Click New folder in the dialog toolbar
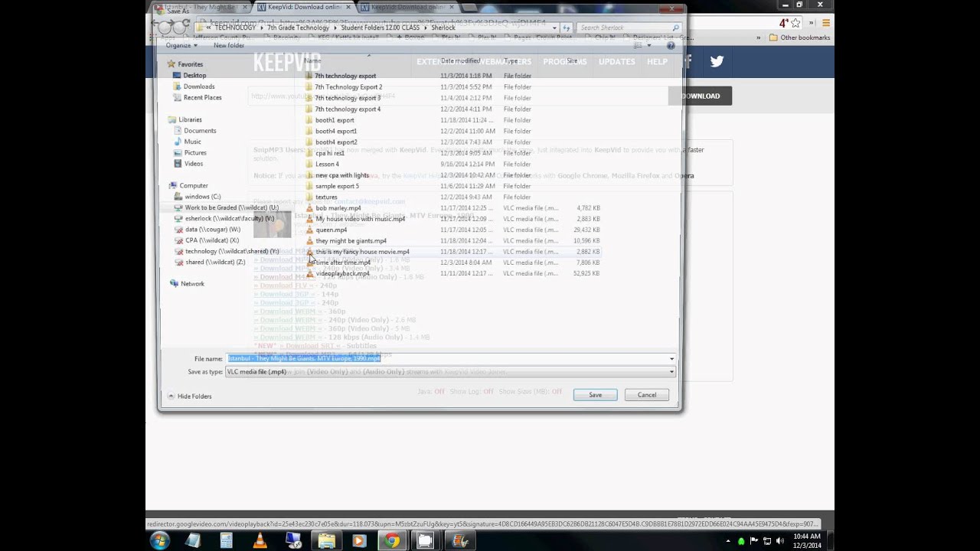This screenshot has width=980, height=551. tap(229, 45)
